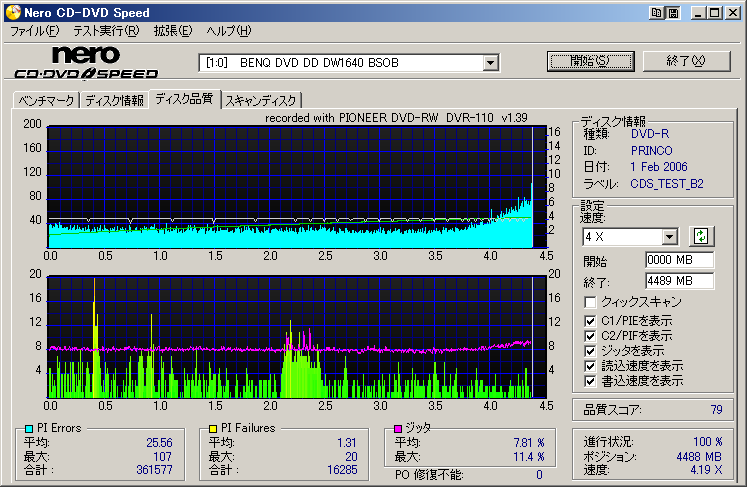Viewport: 747px width, 487px height.
Task: Click the label CDS_TEST_B2 text
Action: 667,184
